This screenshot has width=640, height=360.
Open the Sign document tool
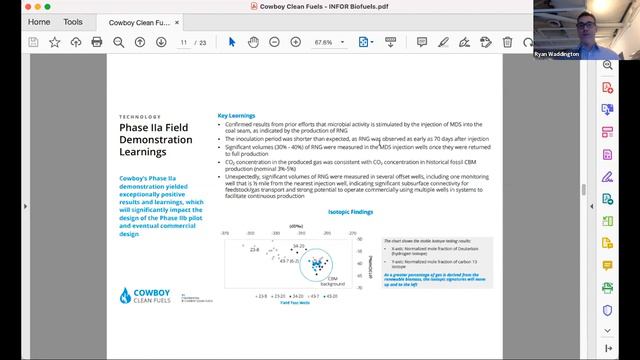point(464,42)
